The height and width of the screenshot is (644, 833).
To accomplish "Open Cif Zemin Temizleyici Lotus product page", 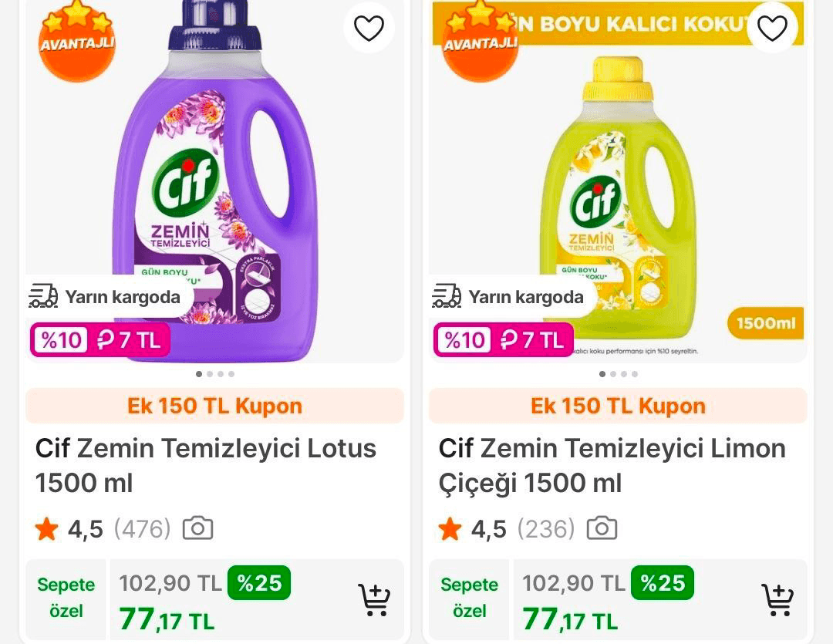I will 205,466.
